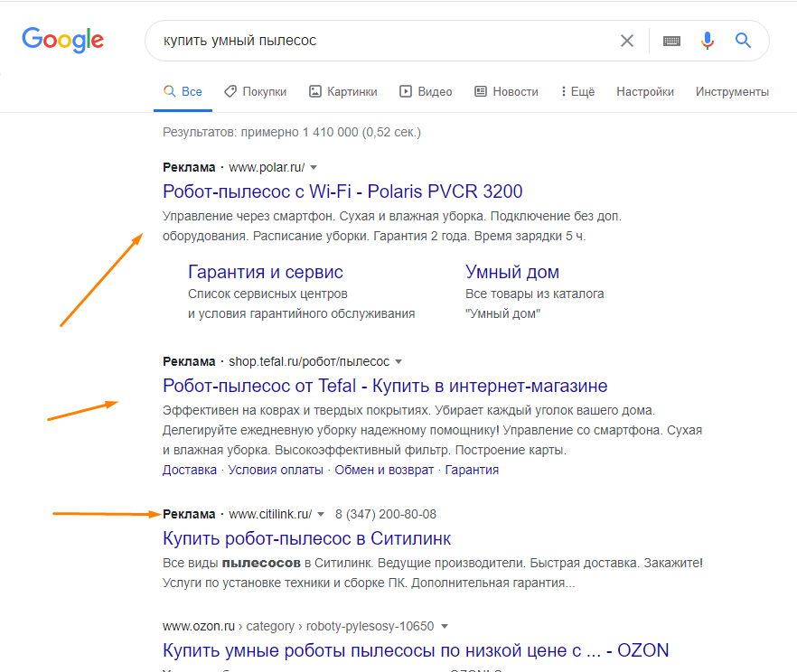Image resolution: width=797 pixels, height=672 pixels.
Task: Follow the Доставка link
Action: coord(190,470)
